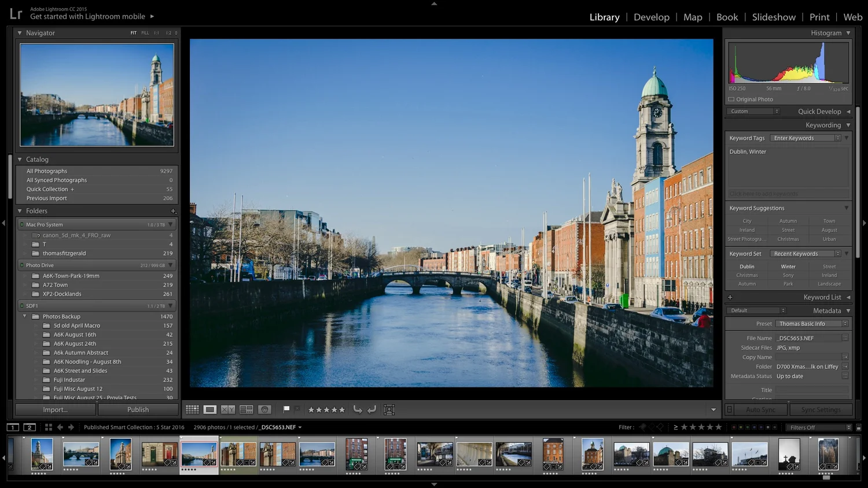Click the filmstrip grid view icon
The image size is (868, 488).
49,427
